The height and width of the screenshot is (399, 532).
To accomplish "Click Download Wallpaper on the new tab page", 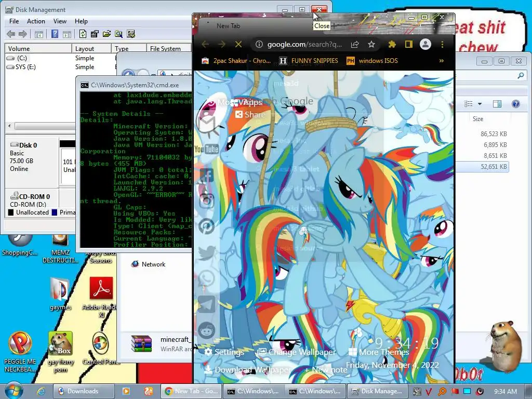I will point(247,369).
